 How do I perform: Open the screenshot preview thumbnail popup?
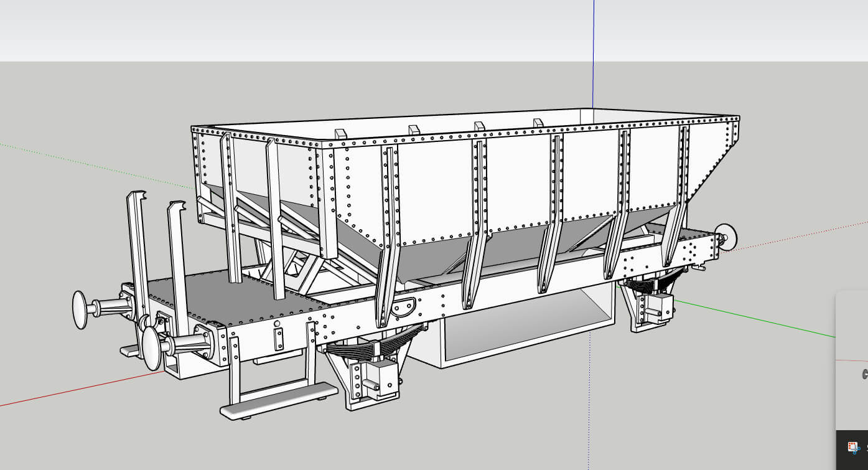click(x=854, y=361)
